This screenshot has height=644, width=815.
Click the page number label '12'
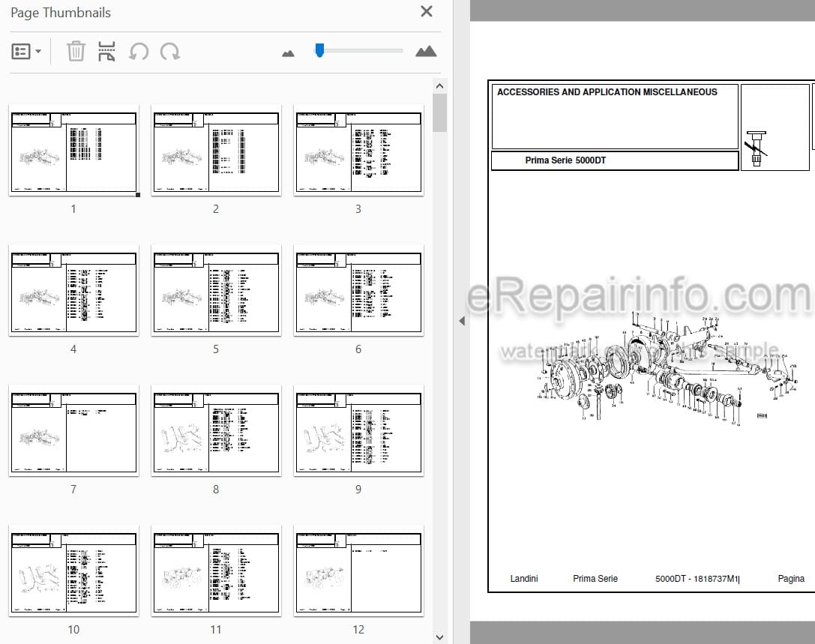point(358,630)
